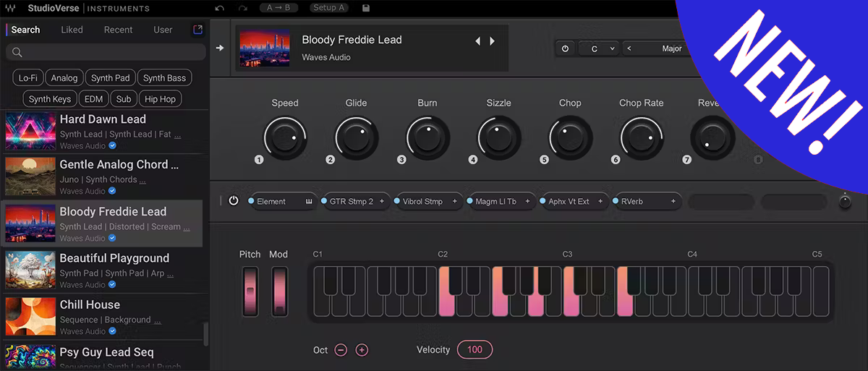The width and height of the screenshot is (868, 371).
Task: Switch to the User tab
Action: tap(163, 30)
